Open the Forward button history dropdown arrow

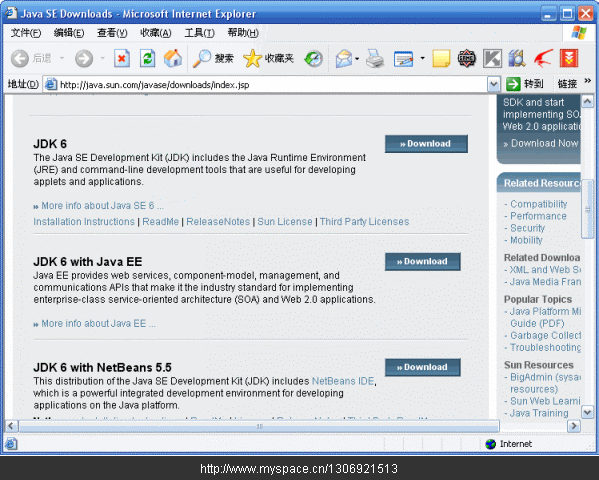point(103,58)
